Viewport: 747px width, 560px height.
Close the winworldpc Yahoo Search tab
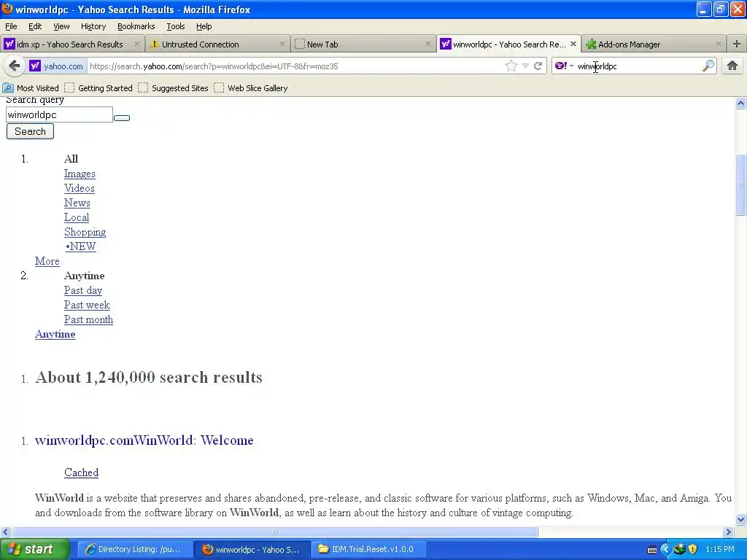point(573,44)
